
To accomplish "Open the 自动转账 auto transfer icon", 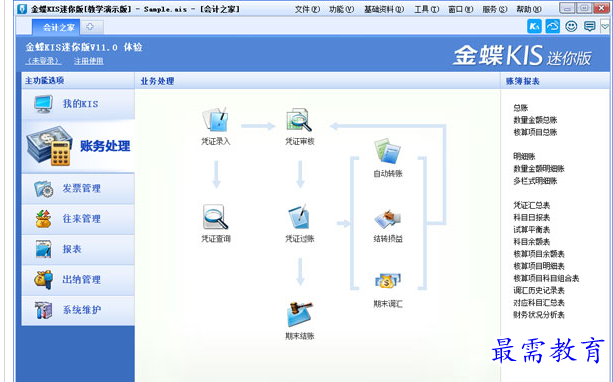I will 387,151.
